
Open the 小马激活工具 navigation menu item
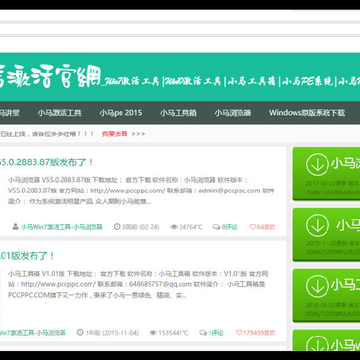(59, 113)
